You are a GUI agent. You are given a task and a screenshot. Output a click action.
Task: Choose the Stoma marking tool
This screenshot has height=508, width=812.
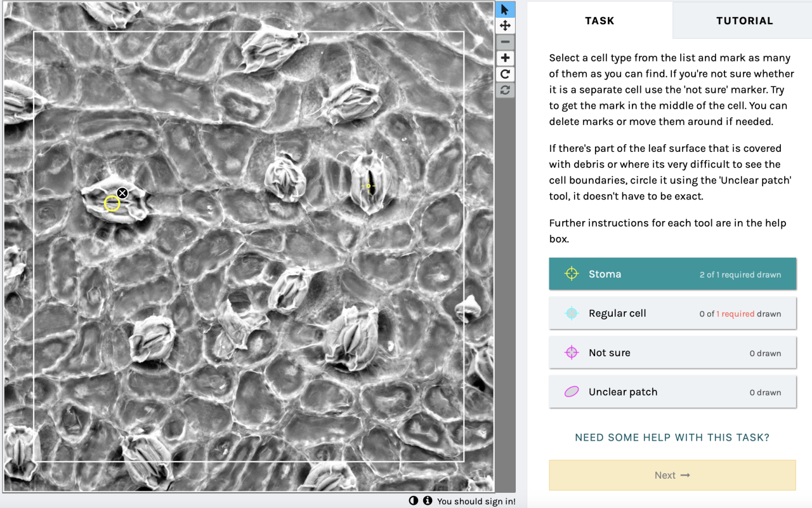[672, 274]
